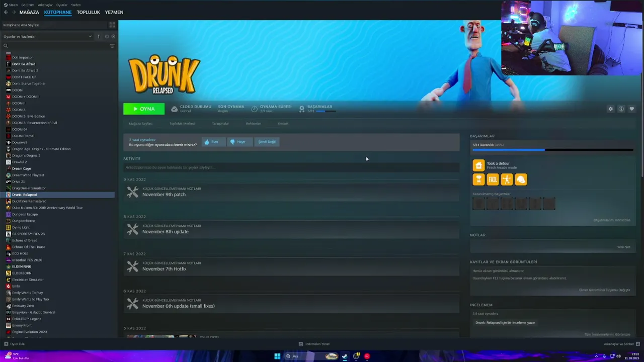Go back with the left arrow
Screen dimensions: 644x362
click(x=6, y=12)
